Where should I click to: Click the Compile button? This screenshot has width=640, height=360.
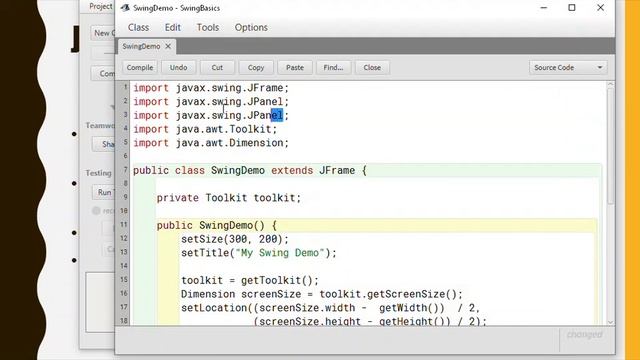point(140,68)
